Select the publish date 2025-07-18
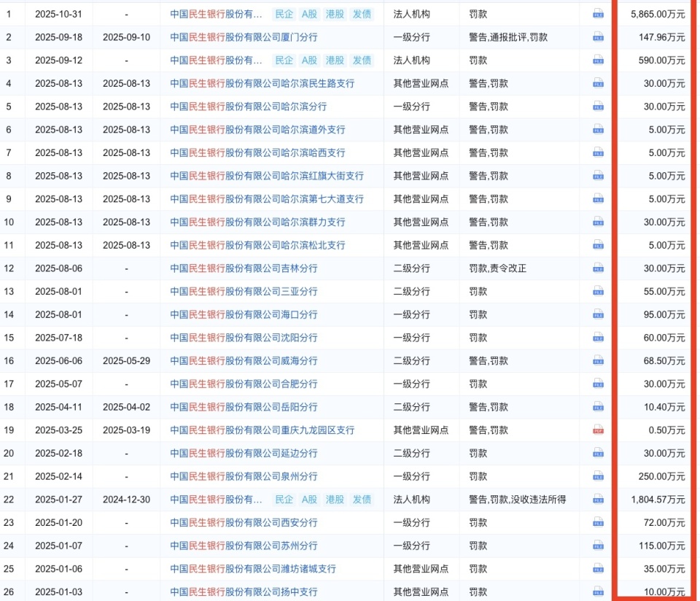Image resolution: width=700 pixels, height=601 pixels. click(58, 338)
